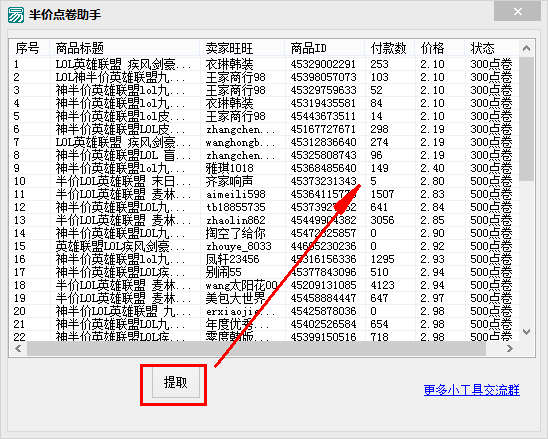Screen dimensions: 548x439
Task: Select row number 12
Action: (x=20, y=207)
